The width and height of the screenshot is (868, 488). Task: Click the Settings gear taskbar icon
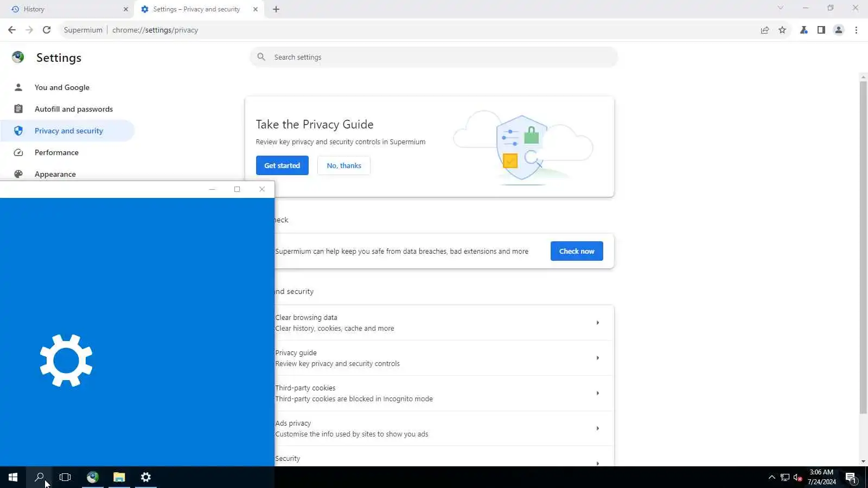coord(146,477)
